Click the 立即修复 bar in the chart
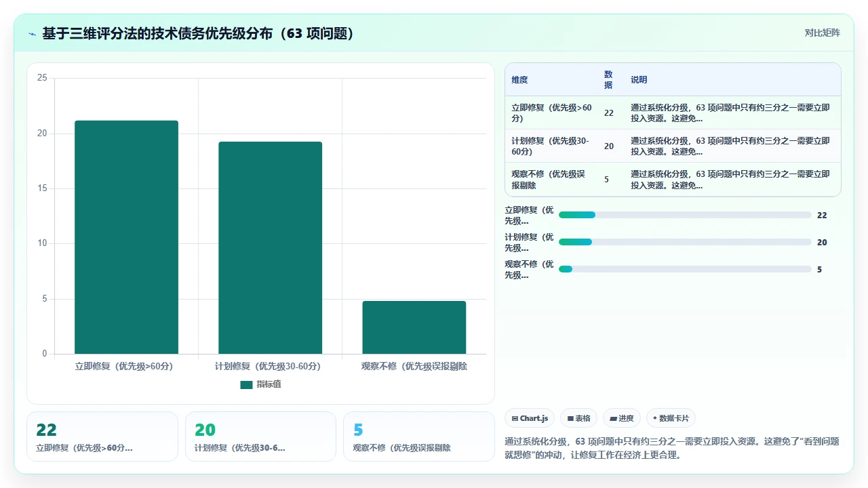868x488 pixels. pyautogui.click(x=126, y=237)
